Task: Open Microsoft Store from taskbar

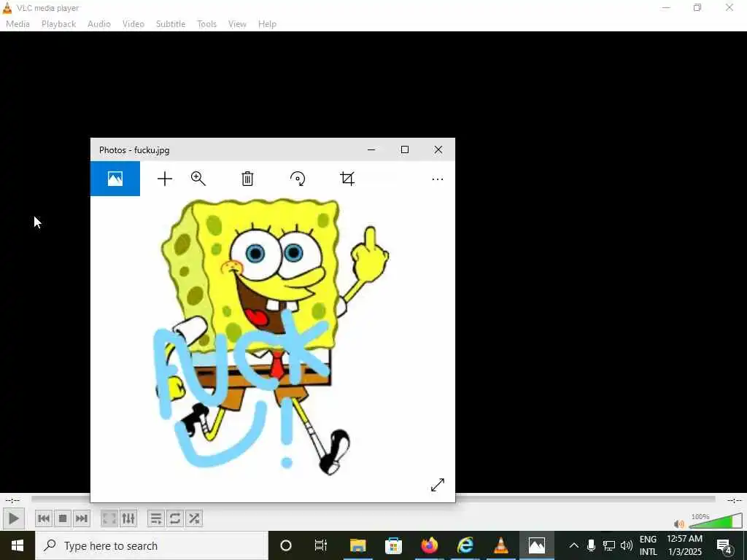Action: 393,545
